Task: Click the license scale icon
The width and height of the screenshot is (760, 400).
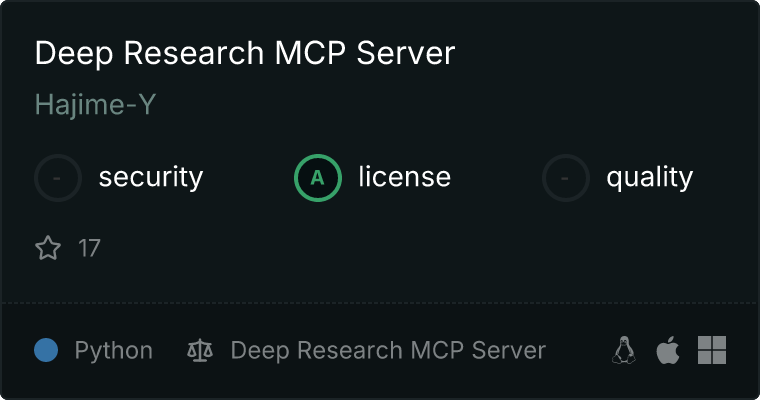Action: click(x=200, y=350)
